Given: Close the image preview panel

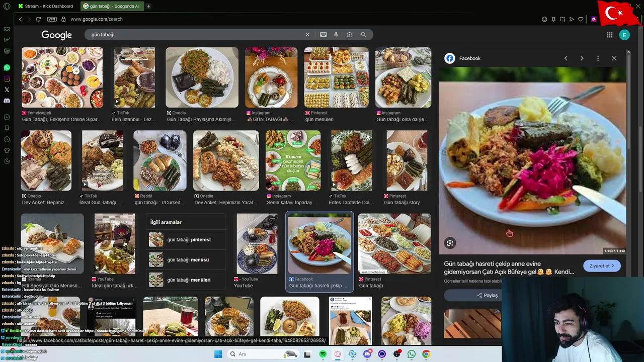Looking at the screenshot, I should 614,58.
